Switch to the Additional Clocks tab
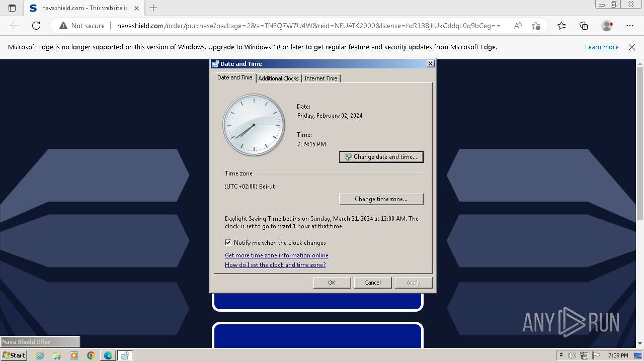 tap(278, 78)
